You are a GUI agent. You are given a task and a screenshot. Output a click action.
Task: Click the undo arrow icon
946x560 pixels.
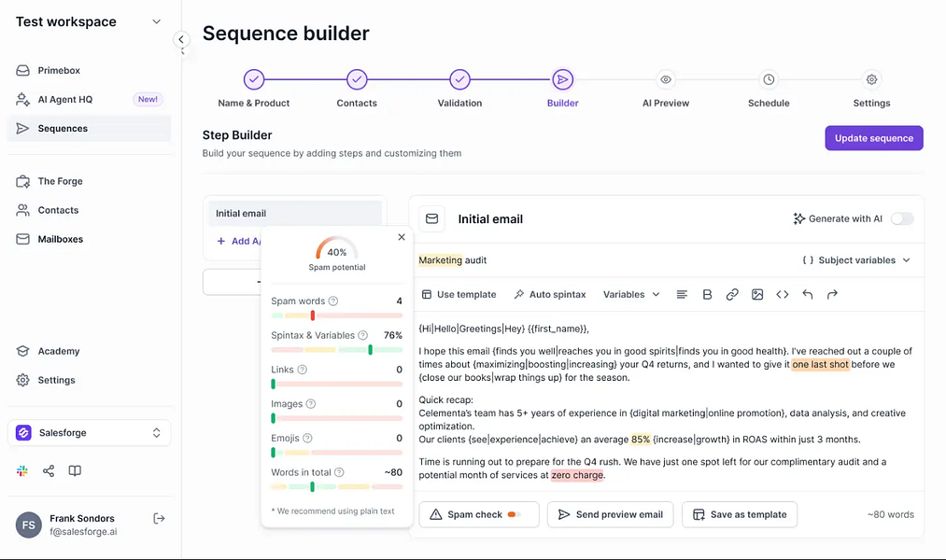click(x=807, y=294)
